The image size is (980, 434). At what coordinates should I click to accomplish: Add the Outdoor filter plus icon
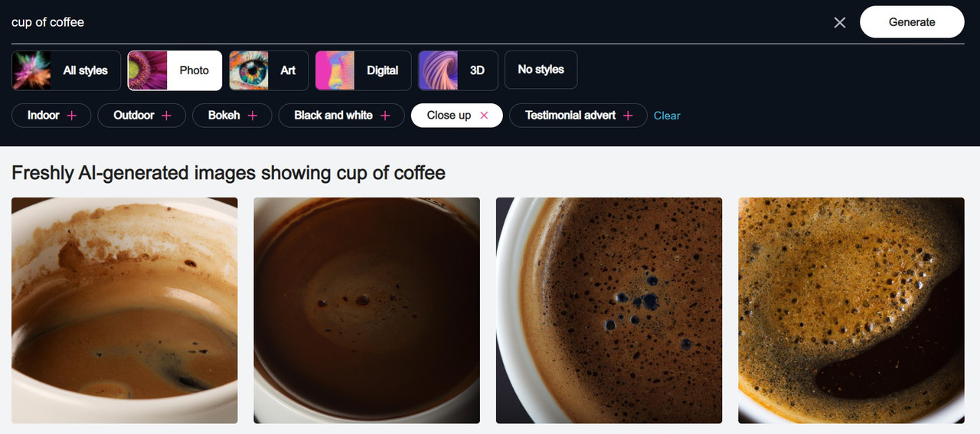pos(166,116)
